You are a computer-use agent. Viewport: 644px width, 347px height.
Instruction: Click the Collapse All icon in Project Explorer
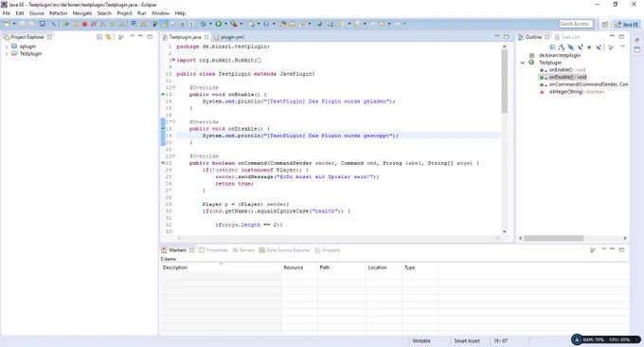click(99, 37)
